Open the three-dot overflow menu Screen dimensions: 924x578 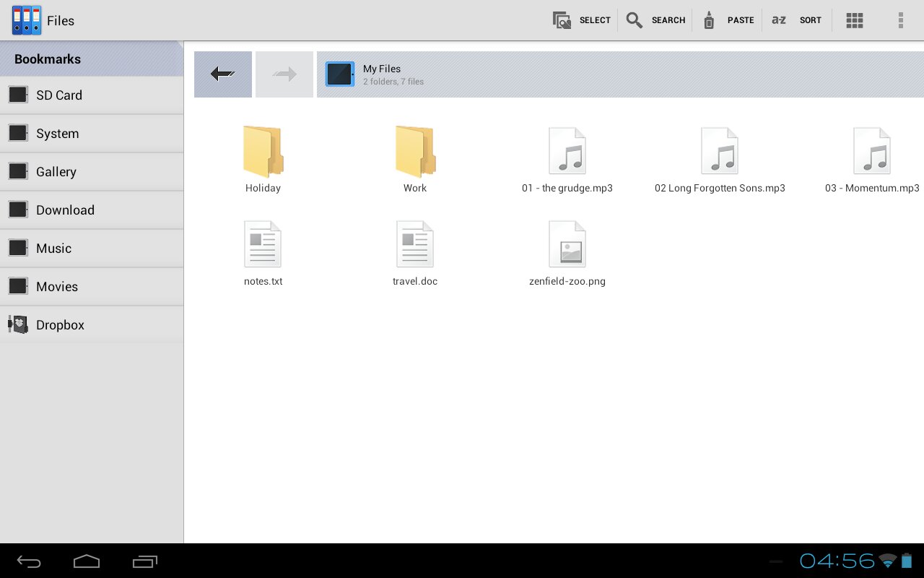(x=900, y=20)
